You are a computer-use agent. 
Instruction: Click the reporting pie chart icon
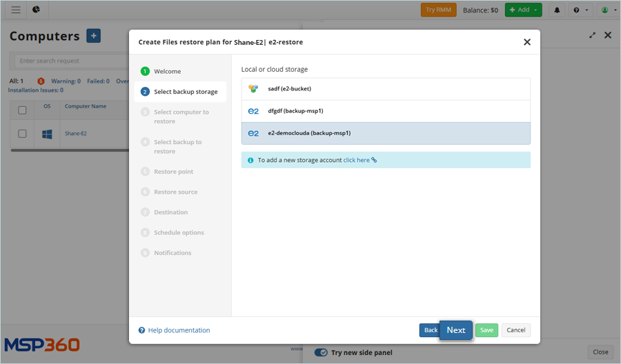[36, 10]
